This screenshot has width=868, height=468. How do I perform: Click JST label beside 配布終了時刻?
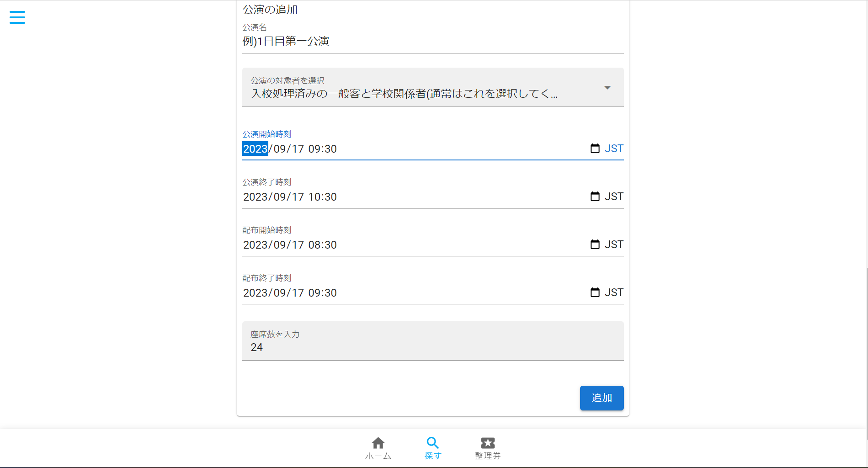[614, 292]
